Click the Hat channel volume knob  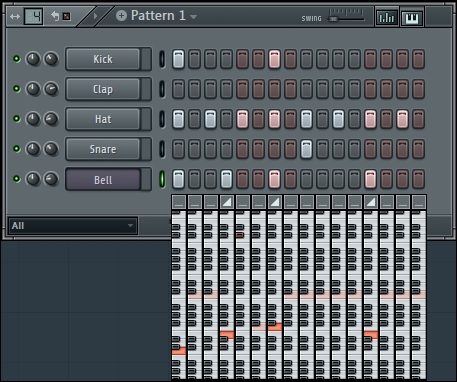51,119
